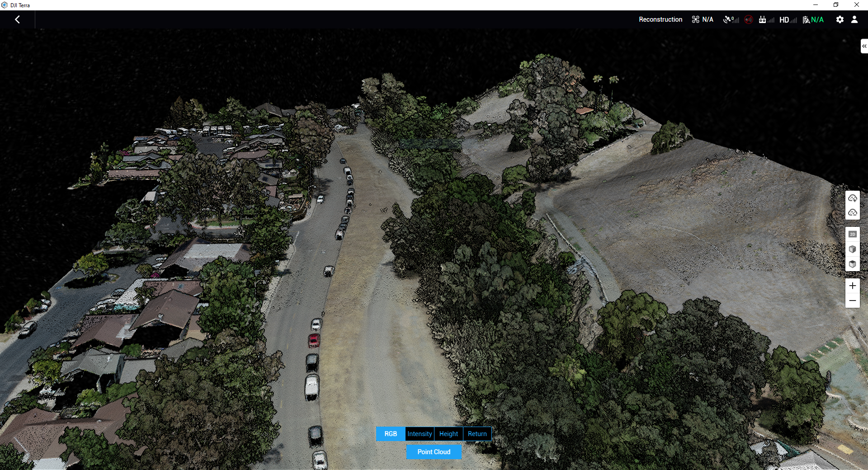This screenshot has width=868, height=470.
Task: Zoom in using the plus control
Action: 853,286
